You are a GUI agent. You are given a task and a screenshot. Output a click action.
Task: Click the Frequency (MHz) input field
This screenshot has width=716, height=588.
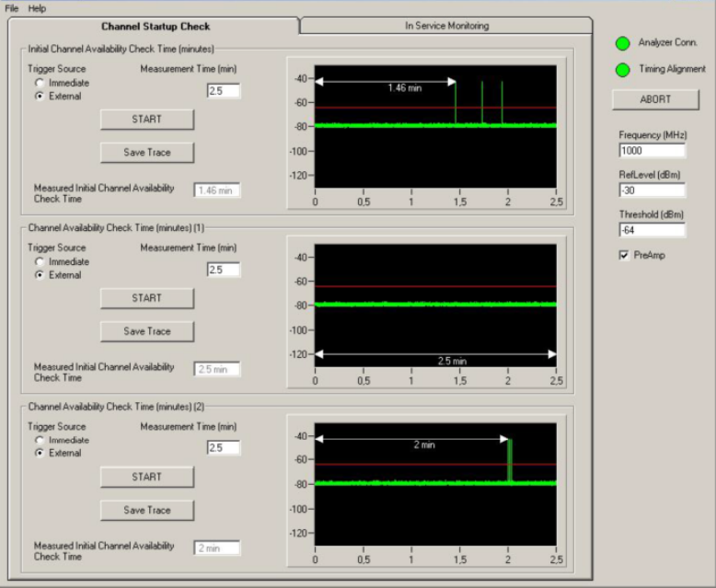652,151
